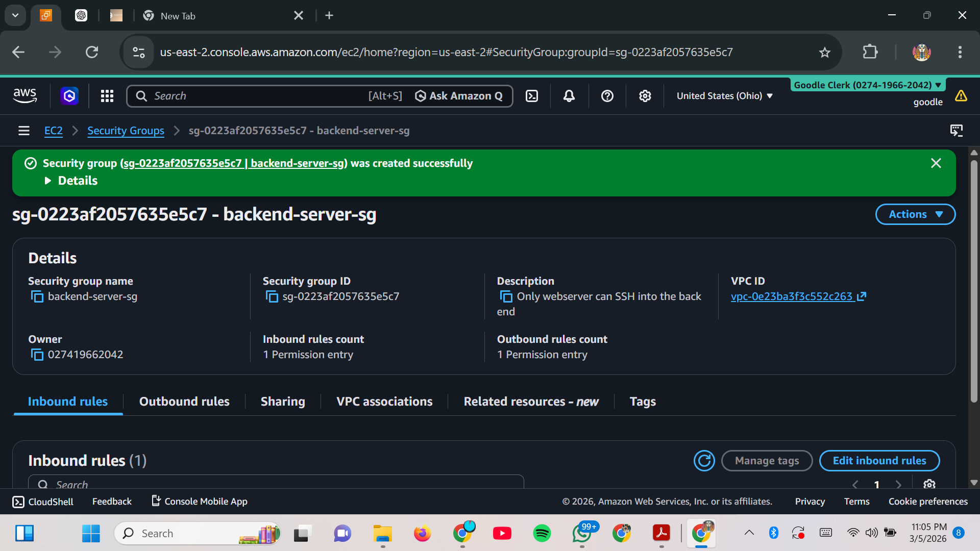Copy the security group ID value
Screen dimensions: 980x551
272,296
